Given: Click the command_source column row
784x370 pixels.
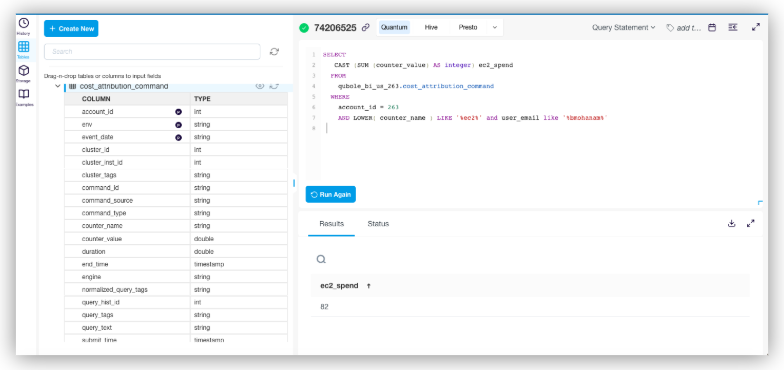Looking at the screenshot, I should tap(176, 200).
